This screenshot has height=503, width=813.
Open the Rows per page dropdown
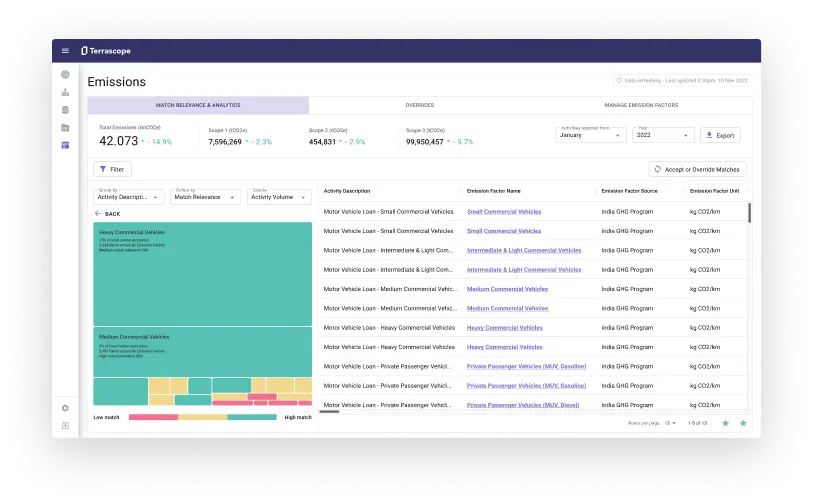(670, 423)
